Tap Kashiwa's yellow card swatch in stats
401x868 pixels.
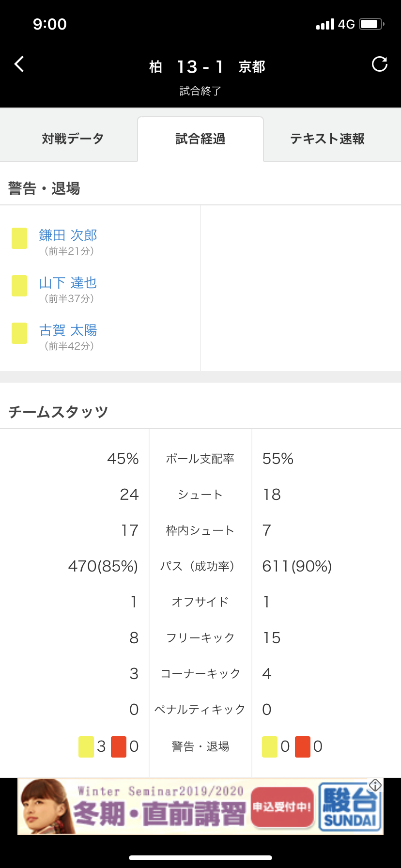pyautogui.click(x=86, y=746)
